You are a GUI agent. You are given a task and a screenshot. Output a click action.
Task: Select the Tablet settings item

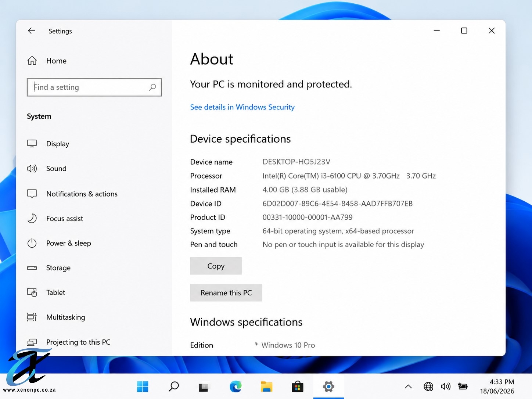[x=46, y=292]
